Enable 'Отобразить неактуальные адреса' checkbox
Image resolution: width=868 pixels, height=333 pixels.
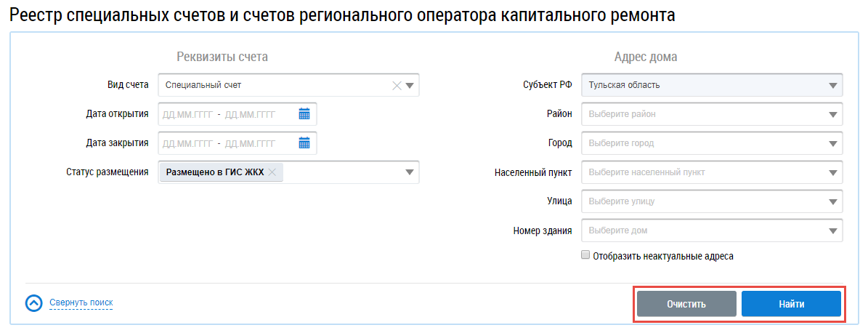(x=585, y=256)
